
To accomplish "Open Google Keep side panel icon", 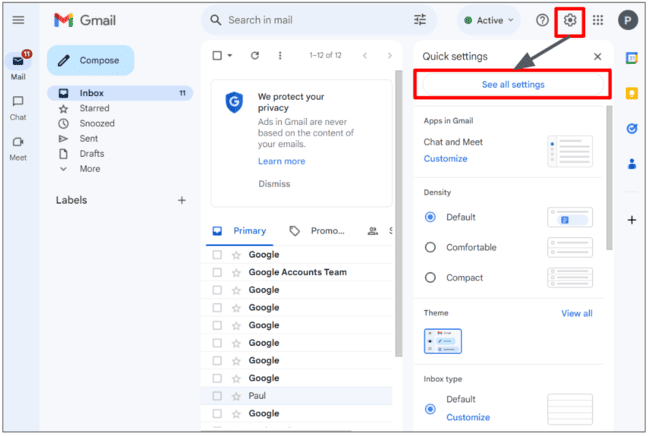I will point(632,94).
